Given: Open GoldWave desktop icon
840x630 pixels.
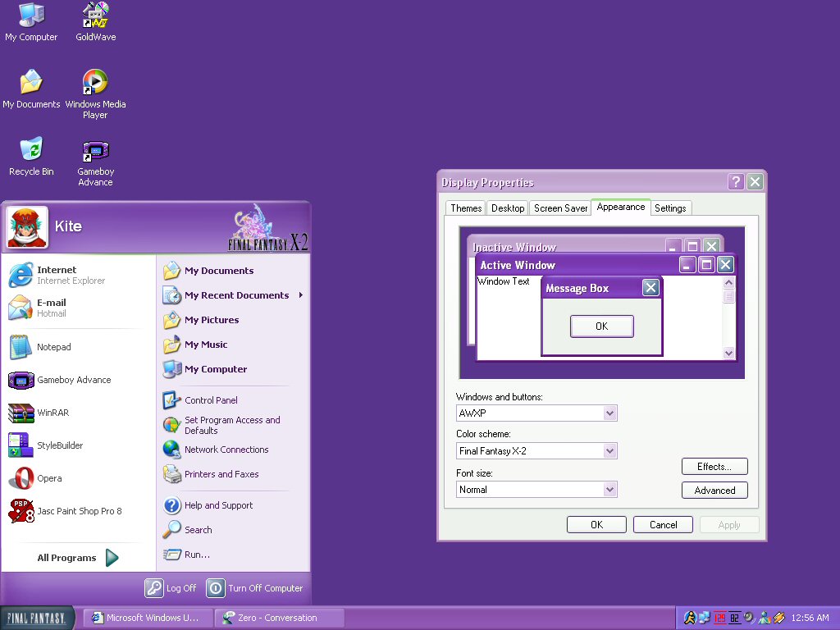Looking at the screenshot, I should point(95,16).
